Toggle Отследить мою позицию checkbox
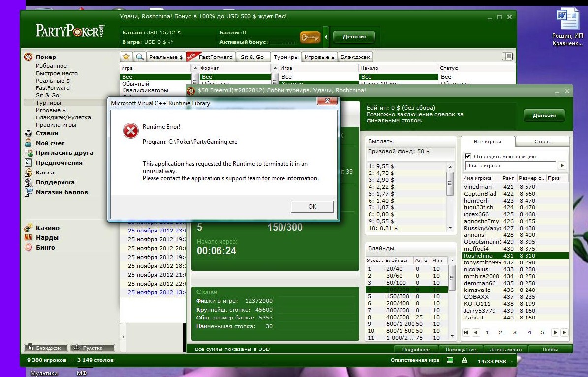Image resolution: width=588 pixels, height=377 pixels. point(467,156)
